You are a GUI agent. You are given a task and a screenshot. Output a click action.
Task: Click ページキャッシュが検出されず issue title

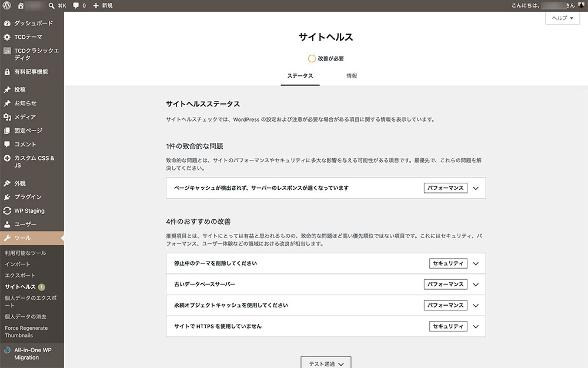click(262, 188)
